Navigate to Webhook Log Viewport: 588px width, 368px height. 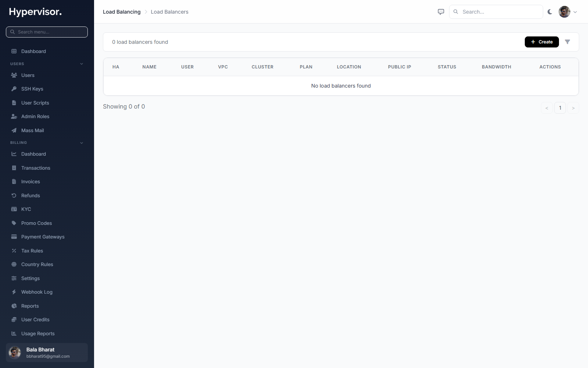click(47, 292)
